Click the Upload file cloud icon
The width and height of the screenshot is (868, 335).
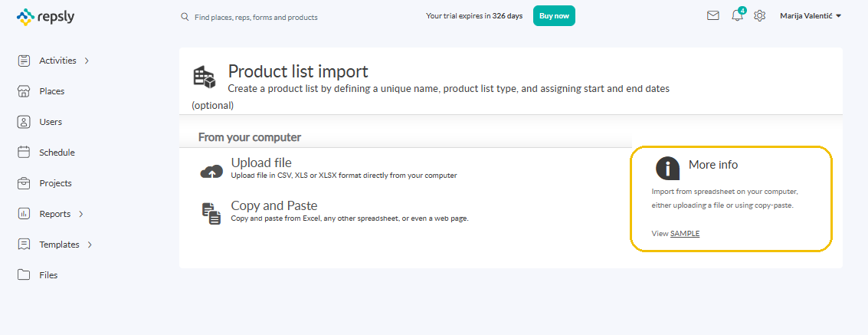tap(211, 172)
